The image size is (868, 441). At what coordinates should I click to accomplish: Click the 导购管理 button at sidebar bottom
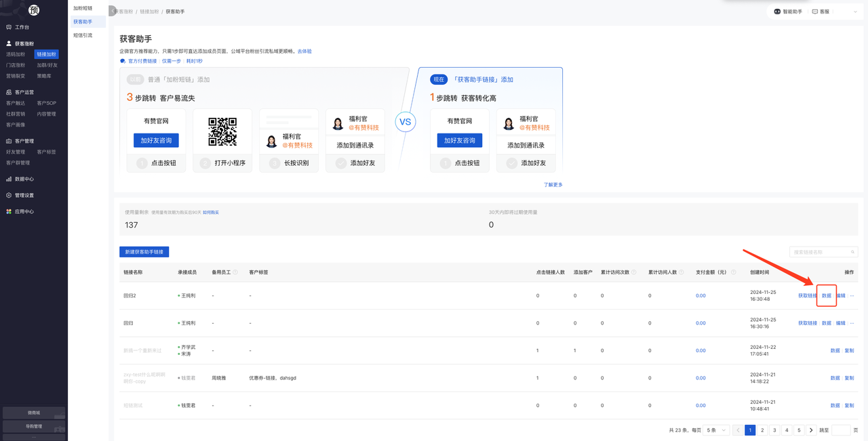pos(34,426)
